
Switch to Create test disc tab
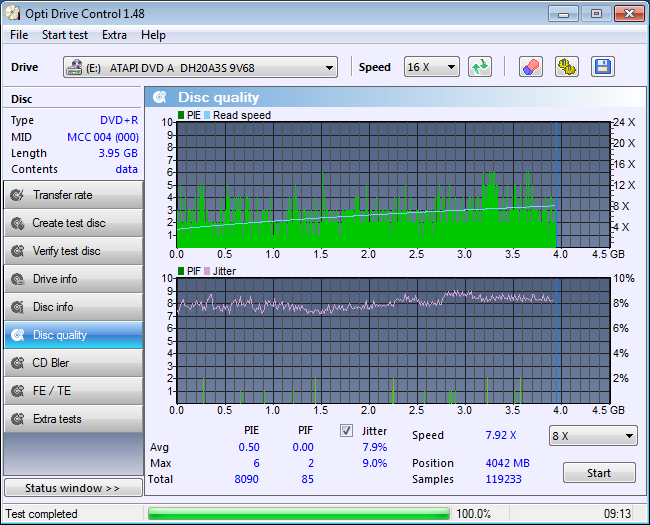point(73,223)
